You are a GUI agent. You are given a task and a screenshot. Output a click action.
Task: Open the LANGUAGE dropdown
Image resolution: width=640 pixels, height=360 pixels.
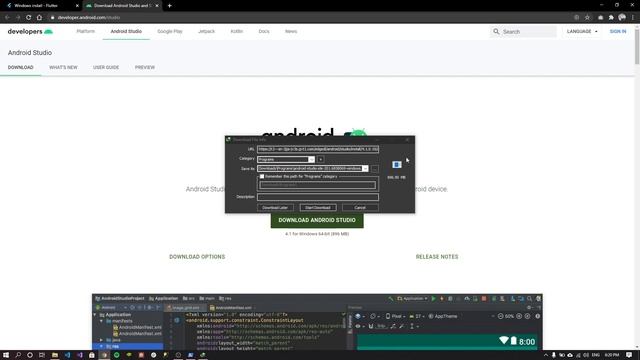[582, 31]
